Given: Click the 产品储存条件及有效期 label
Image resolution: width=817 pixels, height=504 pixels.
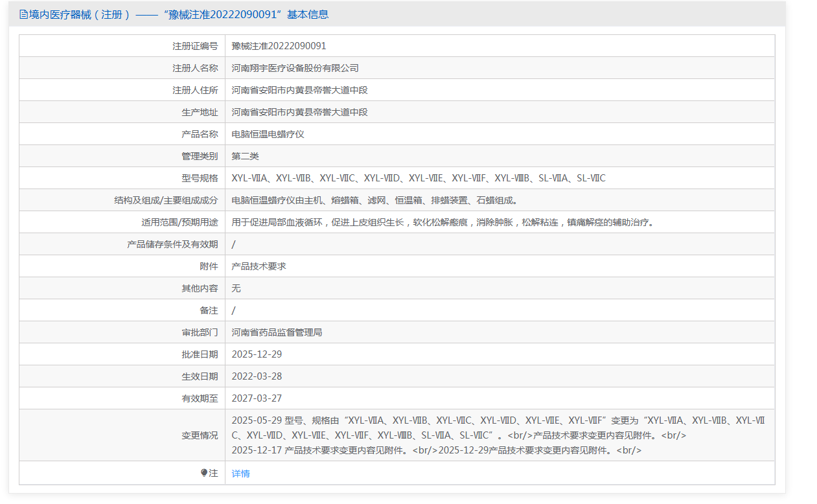Looking at the screenshot, I should (172, 244).
